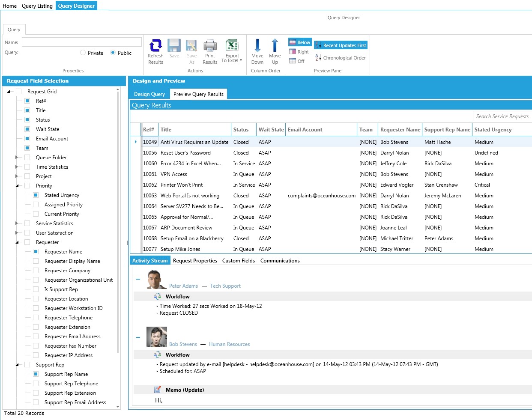Uncheck the Wait State field checkbox
This screenshot has width=532, height=420.
tap(27, 129)
